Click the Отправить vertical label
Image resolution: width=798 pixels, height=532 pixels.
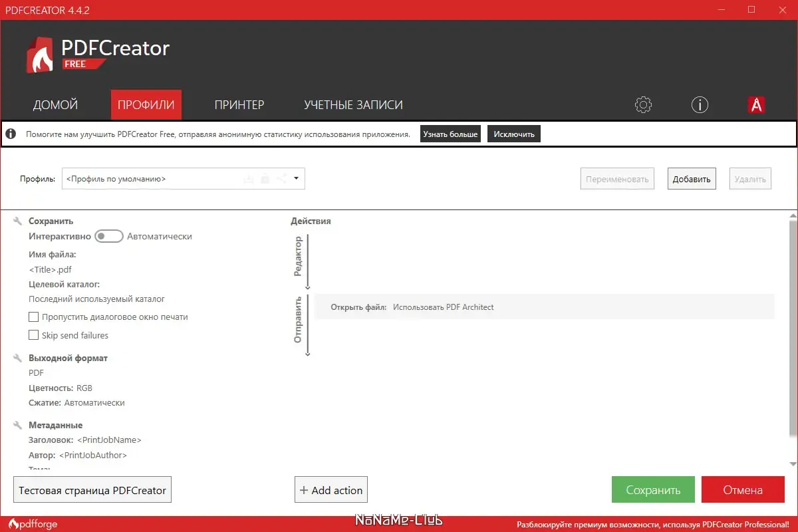click(298, 319)
